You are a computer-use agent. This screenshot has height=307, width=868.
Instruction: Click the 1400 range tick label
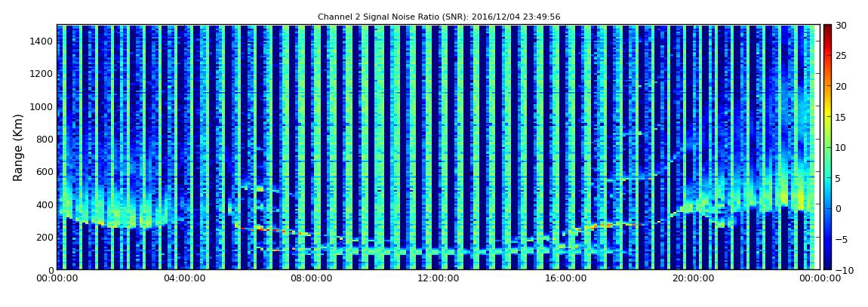[x=42, y=41]
